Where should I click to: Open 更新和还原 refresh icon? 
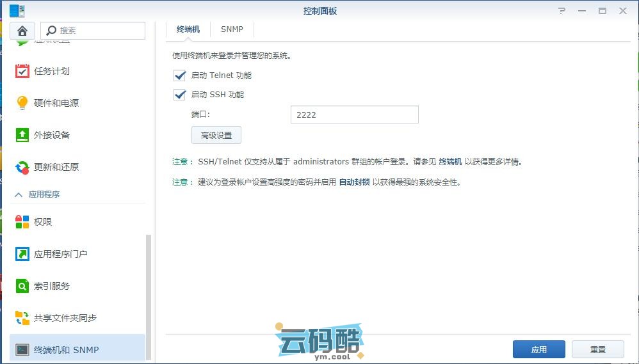click(22, 167)
